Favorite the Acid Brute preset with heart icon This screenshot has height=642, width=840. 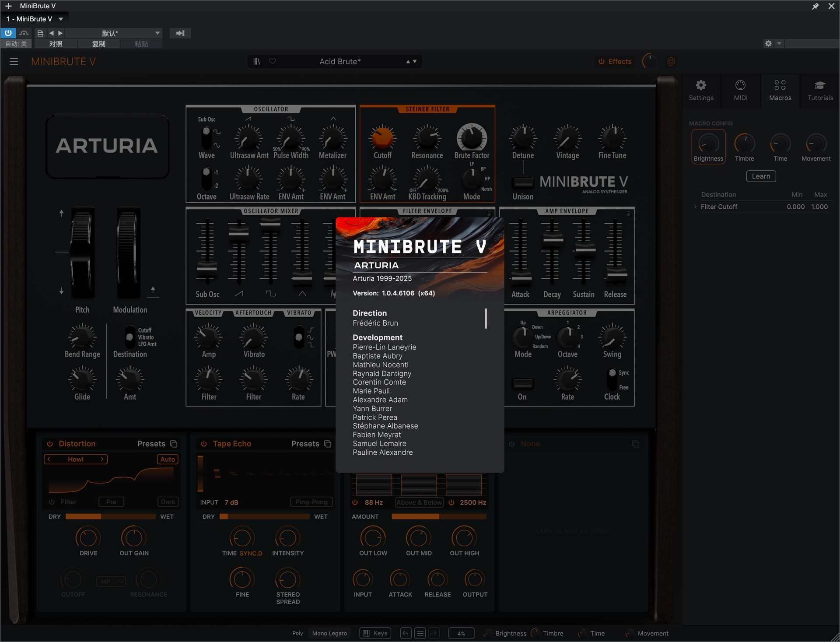coord(273,61)
